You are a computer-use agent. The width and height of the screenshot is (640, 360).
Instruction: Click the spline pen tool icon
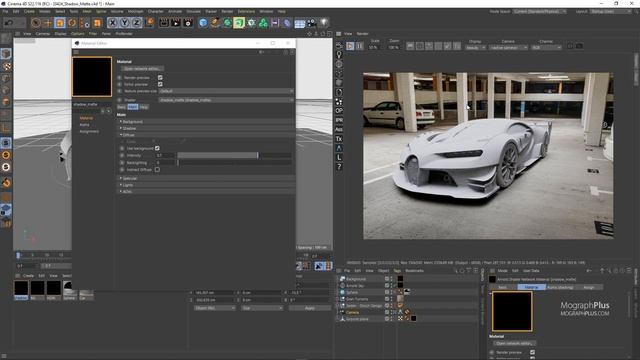215,23
